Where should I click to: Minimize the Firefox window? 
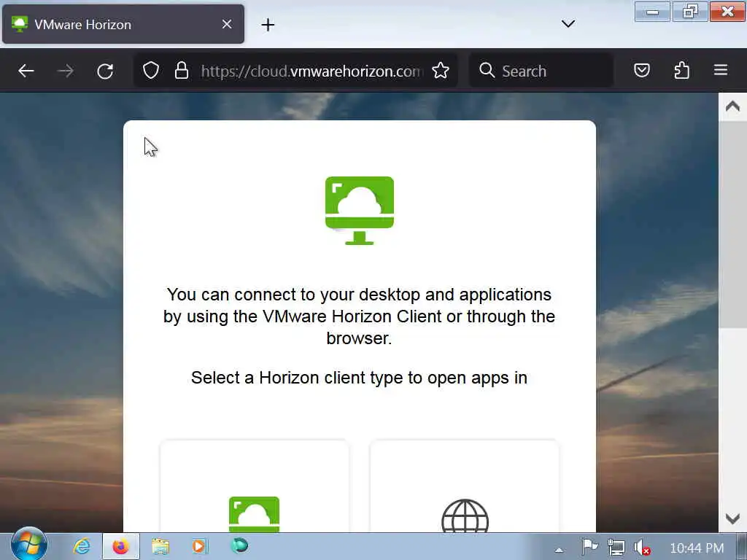coord(652,12)
